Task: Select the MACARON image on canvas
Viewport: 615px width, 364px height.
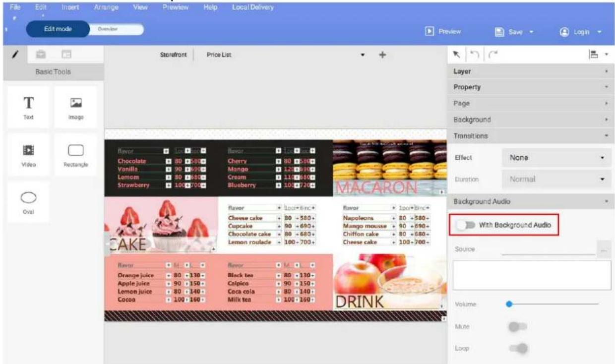Action: [389, 168]
